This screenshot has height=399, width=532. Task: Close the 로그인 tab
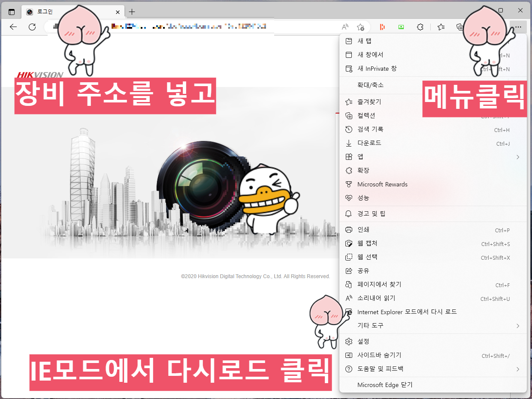point(118,12)
